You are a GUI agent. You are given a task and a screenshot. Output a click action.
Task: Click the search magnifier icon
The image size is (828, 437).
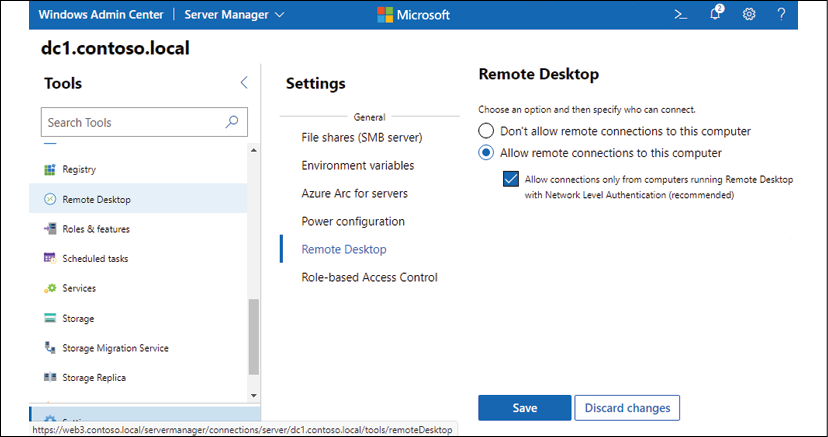coord(232,122)
